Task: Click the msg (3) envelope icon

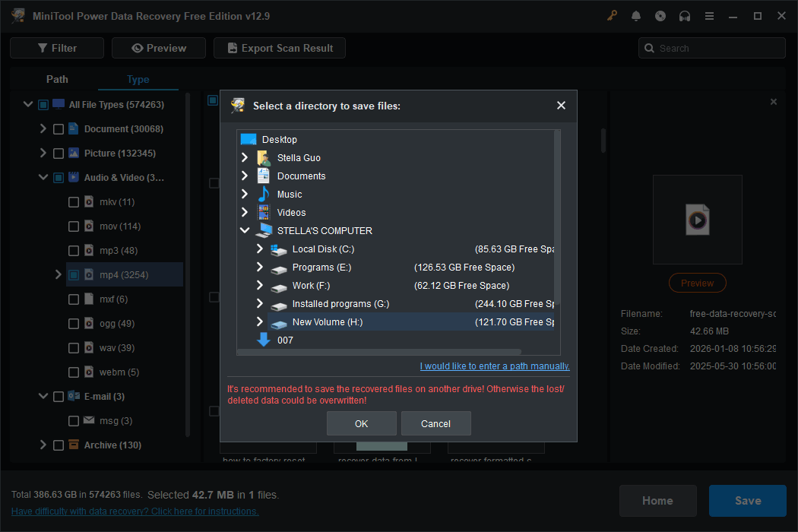Action: click(89, 420)
